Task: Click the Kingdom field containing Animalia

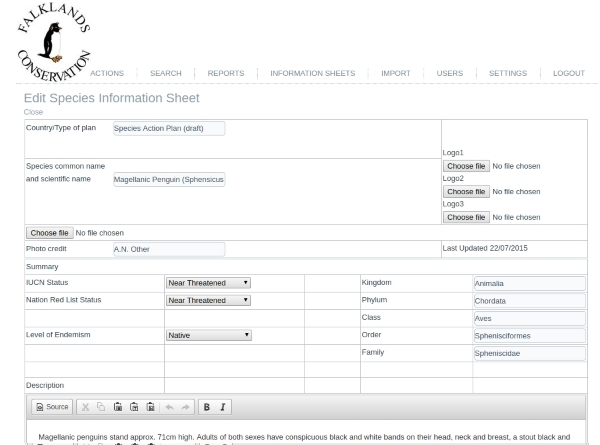Action: (530, 284)
